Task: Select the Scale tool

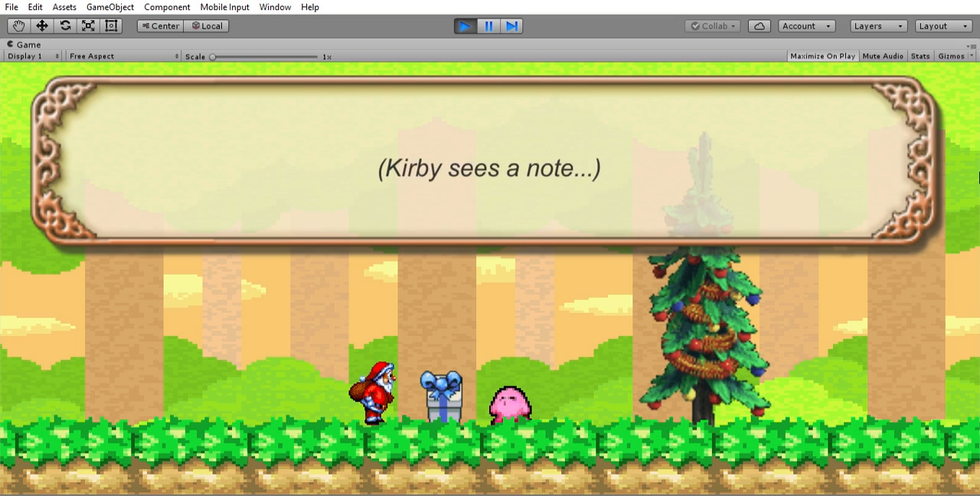Action: click(88, 25)
